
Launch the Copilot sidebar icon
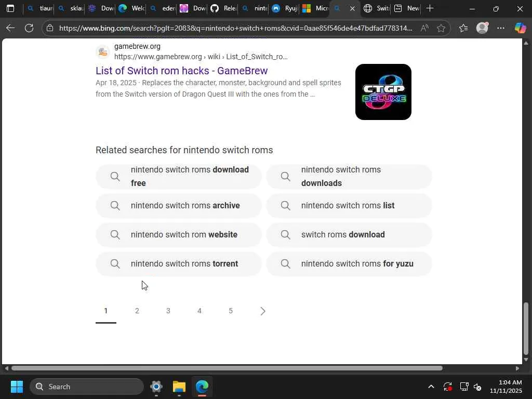520,28
